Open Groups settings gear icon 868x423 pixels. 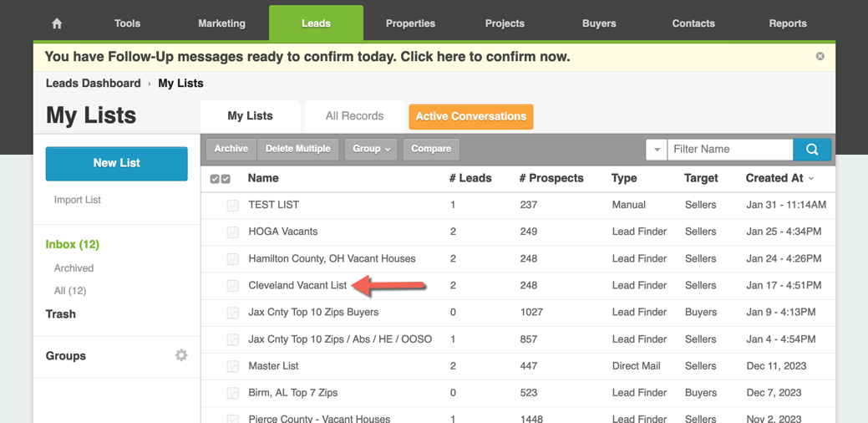coord(181,355)
